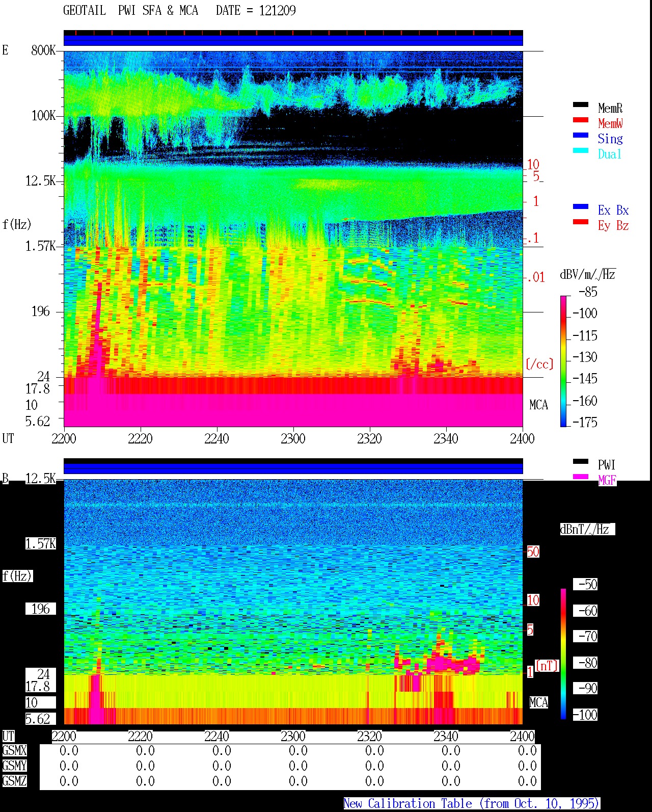Click the 1.57K label on the B panel axis
The width and height of the screenshot is (652, 812).
(40, 544)
